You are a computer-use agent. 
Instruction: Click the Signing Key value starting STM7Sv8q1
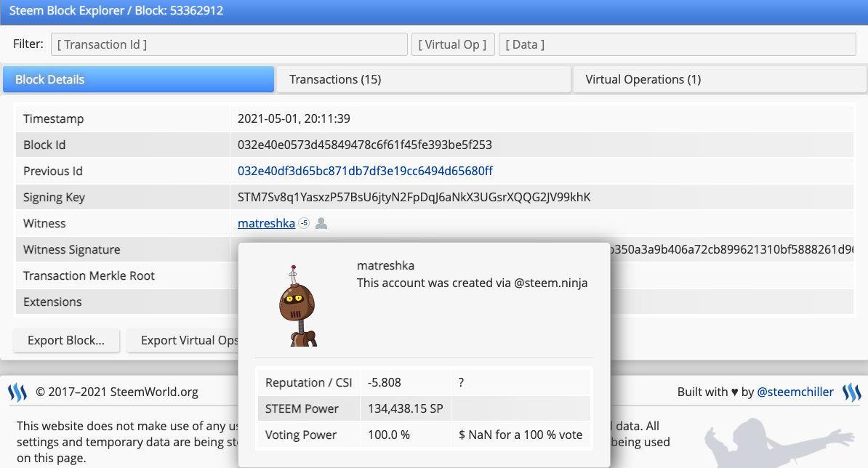click(414, 198)
